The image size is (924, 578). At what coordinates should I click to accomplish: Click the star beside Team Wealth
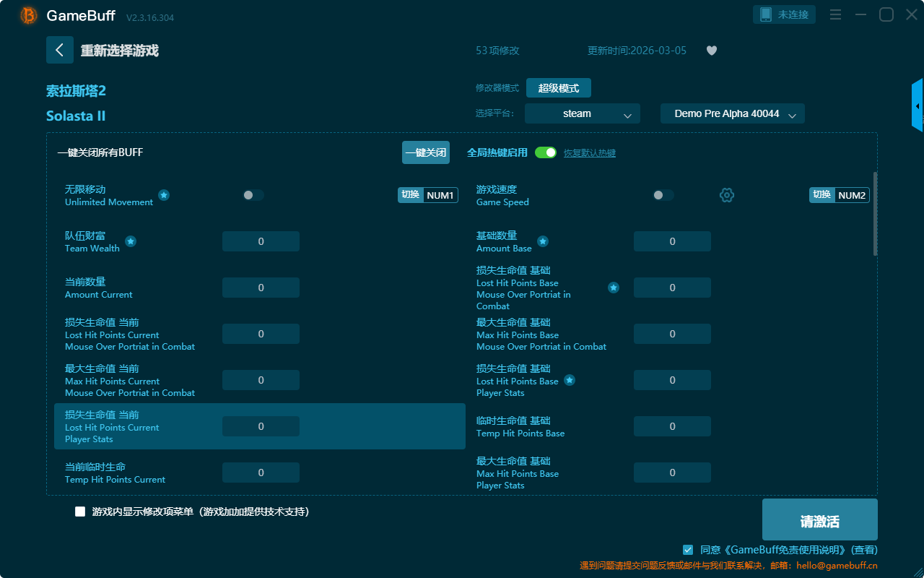(x=131, y=241)
